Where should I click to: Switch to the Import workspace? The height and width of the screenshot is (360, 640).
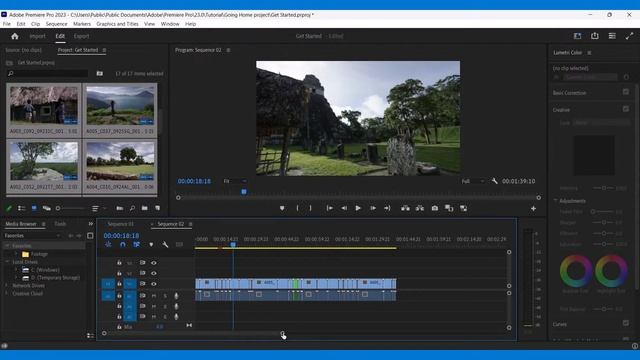(38, 36)
